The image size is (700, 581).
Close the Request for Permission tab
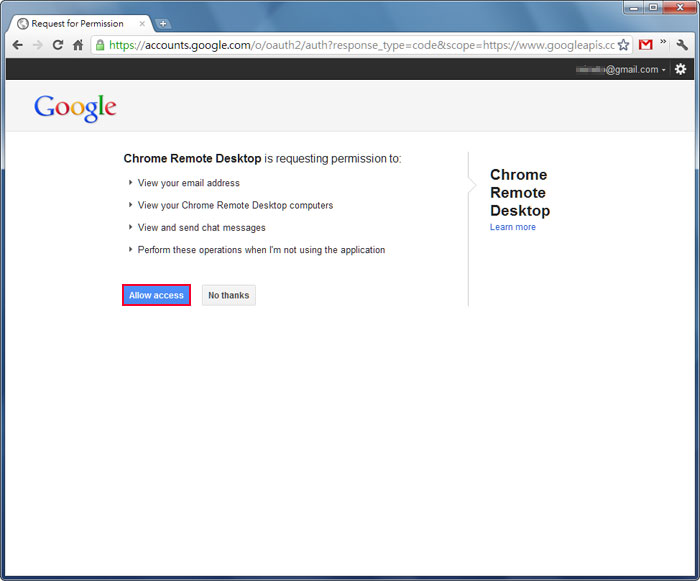142,24
